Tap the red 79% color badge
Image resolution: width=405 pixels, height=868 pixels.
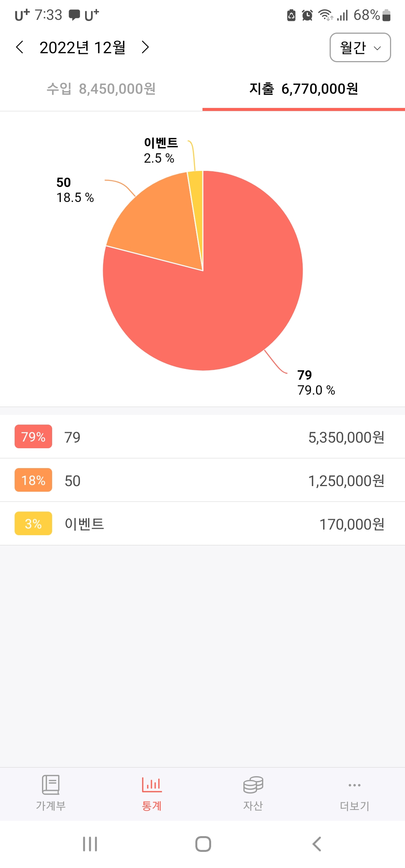pyautogui.click(x=33, y=437)
